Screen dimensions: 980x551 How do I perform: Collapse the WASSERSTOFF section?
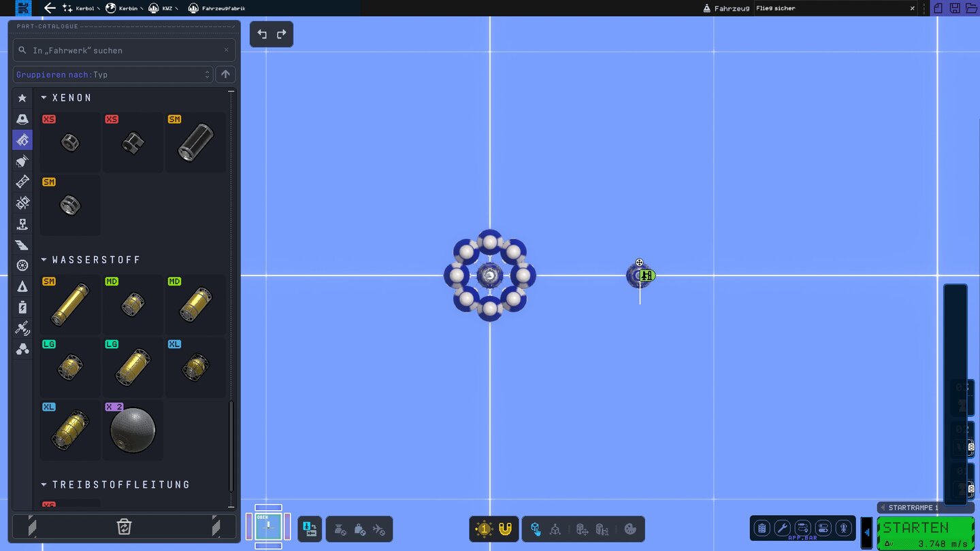pyautogui.click(x=45, y=260)
